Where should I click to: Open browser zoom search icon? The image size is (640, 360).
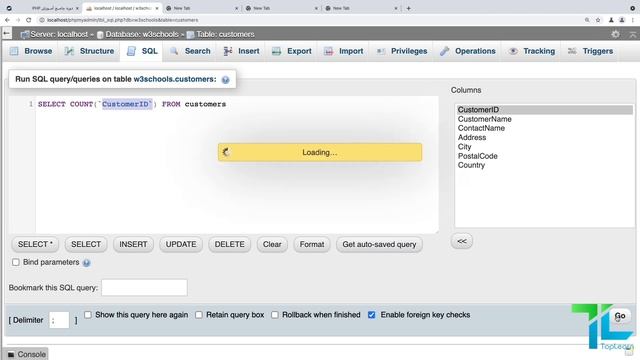(587, 20)
